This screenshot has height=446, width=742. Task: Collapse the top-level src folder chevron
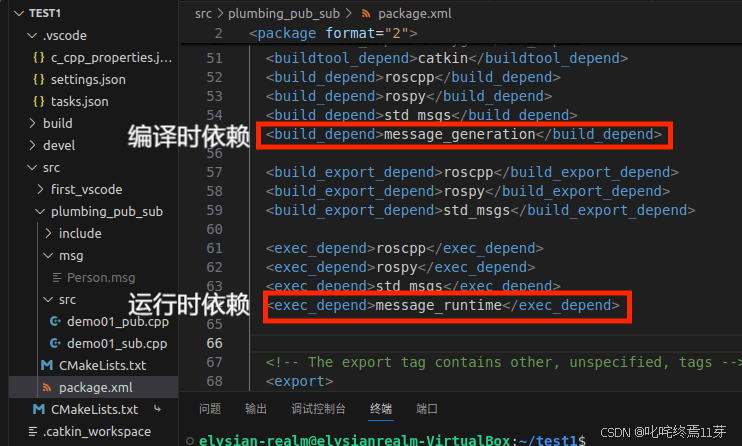coord(32,168)
